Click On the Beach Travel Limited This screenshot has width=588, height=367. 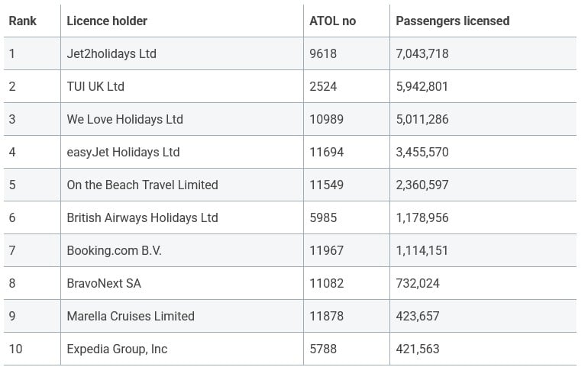pos(142,185)
